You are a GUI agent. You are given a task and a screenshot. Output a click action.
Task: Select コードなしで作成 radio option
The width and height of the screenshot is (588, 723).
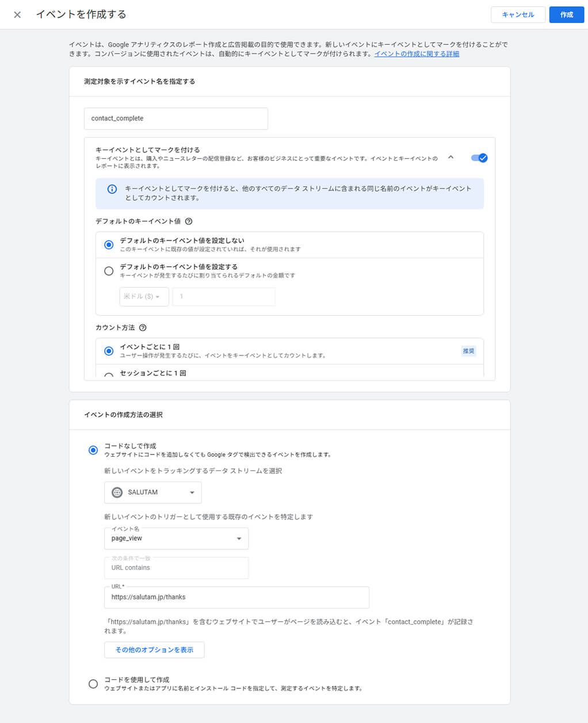click(93, 450)
